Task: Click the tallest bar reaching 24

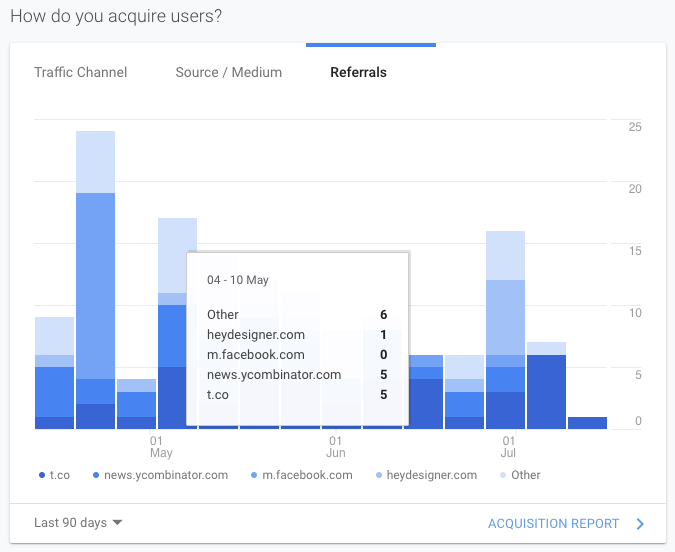Action: pos(96,280)
